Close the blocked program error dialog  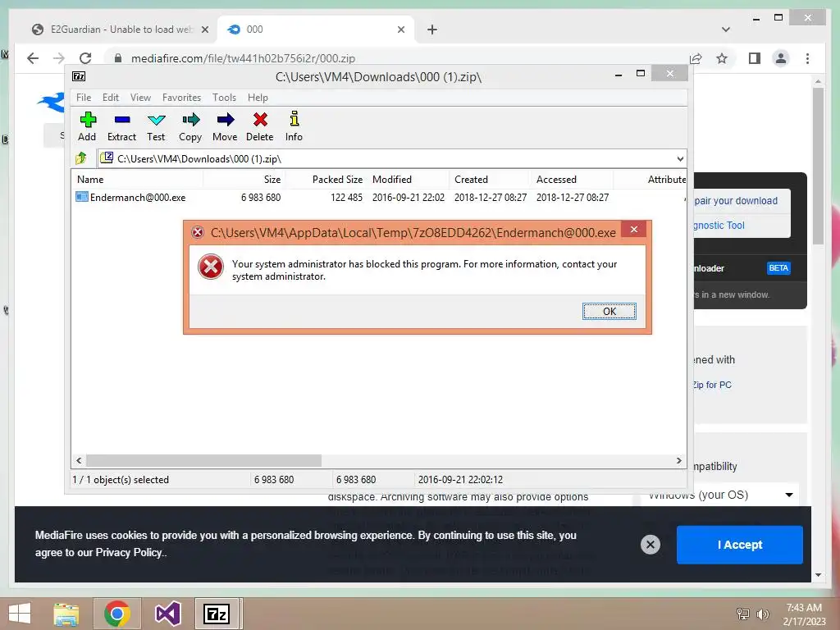(634, 230)
